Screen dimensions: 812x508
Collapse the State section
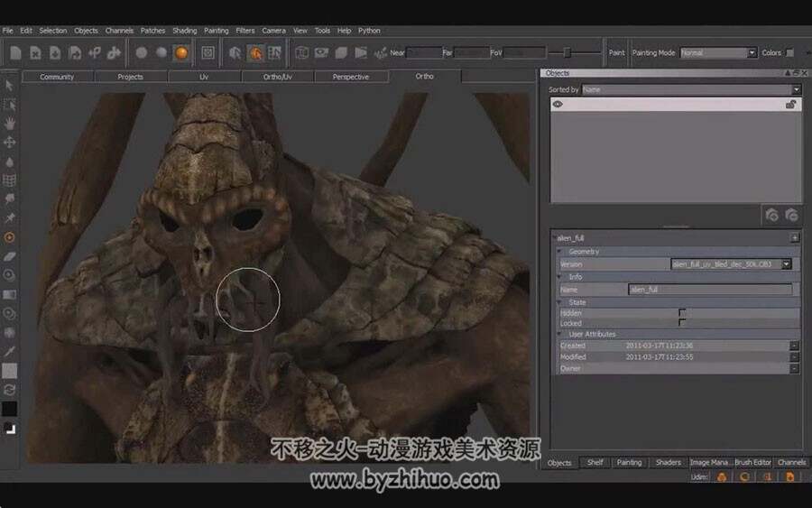(559, 302)
